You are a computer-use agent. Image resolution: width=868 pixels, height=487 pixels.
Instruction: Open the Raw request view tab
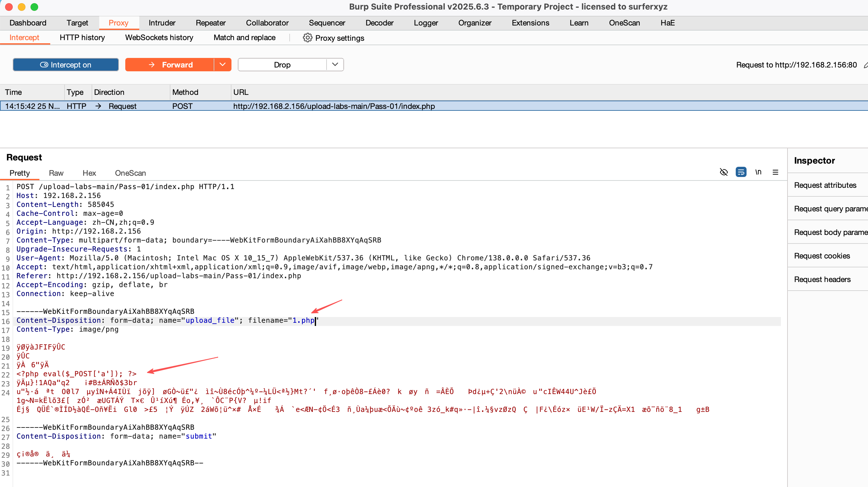[x=56, y=173]
